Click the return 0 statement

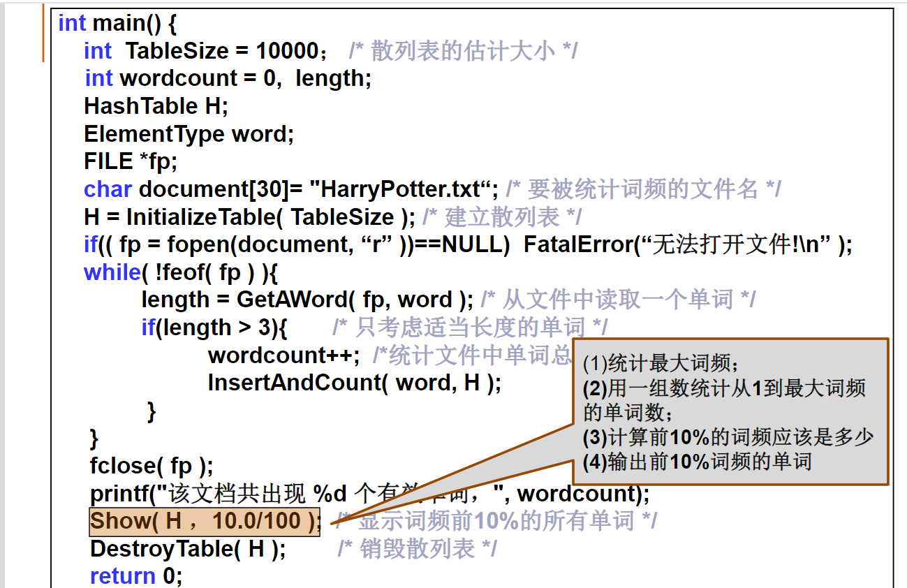click(135, 576)
